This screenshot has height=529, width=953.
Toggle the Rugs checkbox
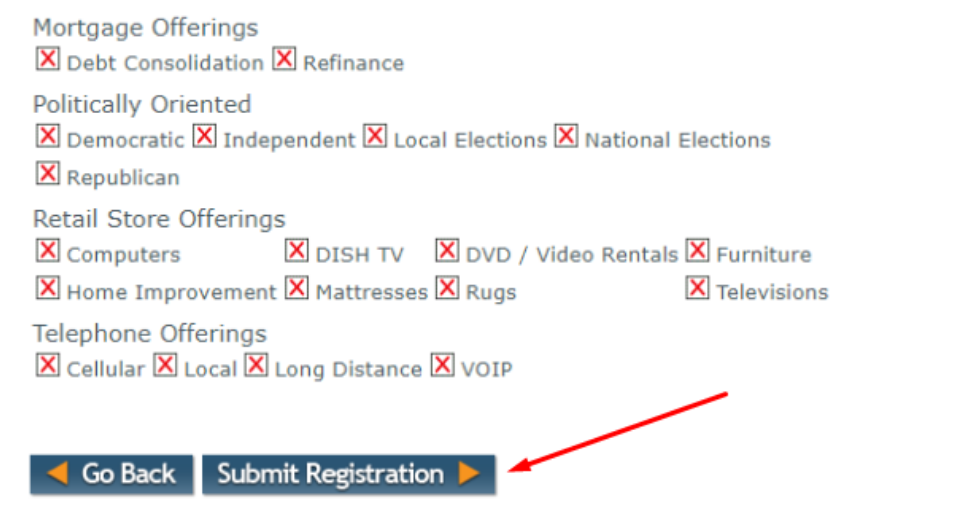coord(447,289)
